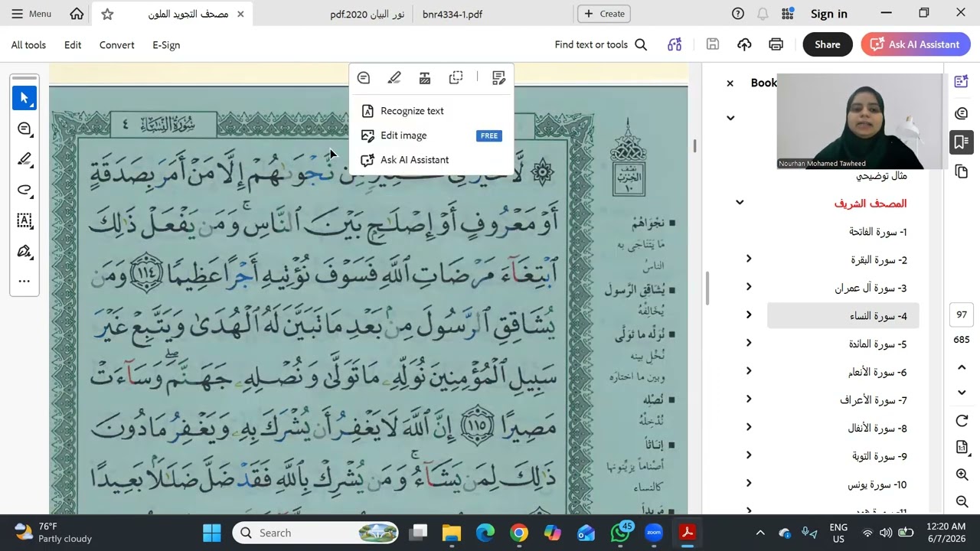This screenshot has height=551, width=980.
Task: Highlight selection from floating toolbar
Action: pos(394,77)
